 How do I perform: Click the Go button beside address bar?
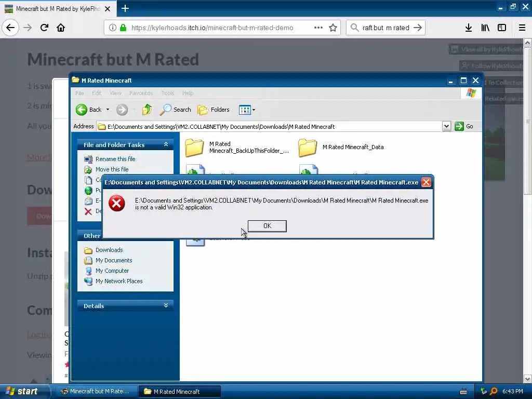pyautogui.click(x=464, y=126)
